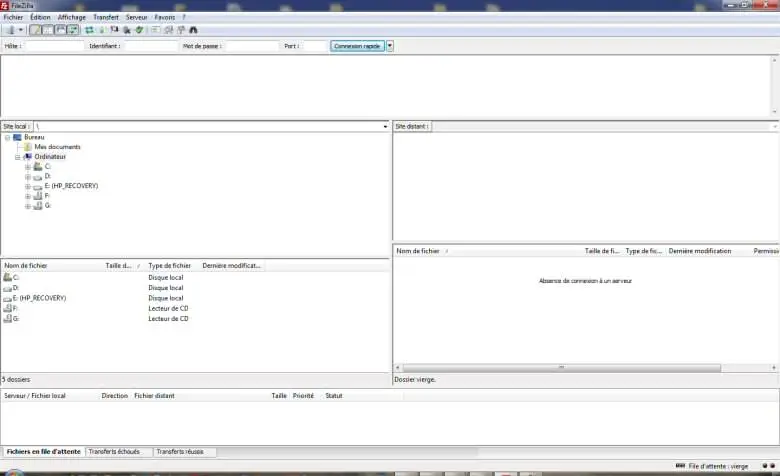The height and width of the screenshot is (476, 780).
Task: Expand the C: drive tree node
Action: click(28, 167)
